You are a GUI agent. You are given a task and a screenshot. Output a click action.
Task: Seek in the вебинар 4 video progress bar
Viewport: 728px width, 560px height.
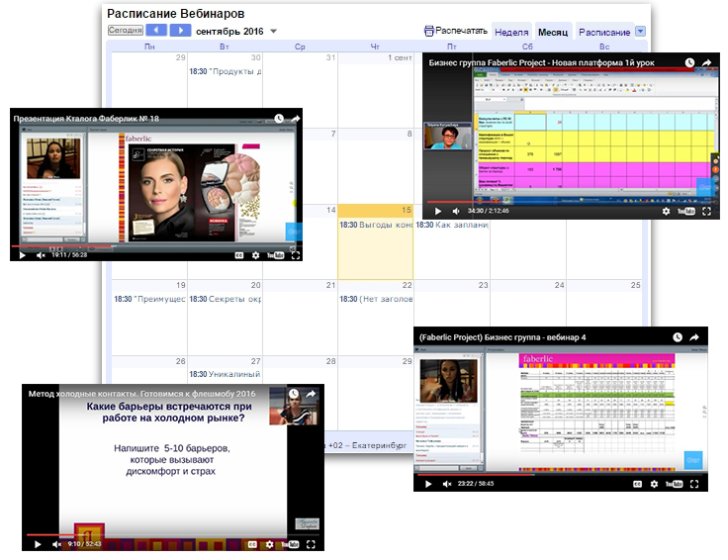[561, 475]
